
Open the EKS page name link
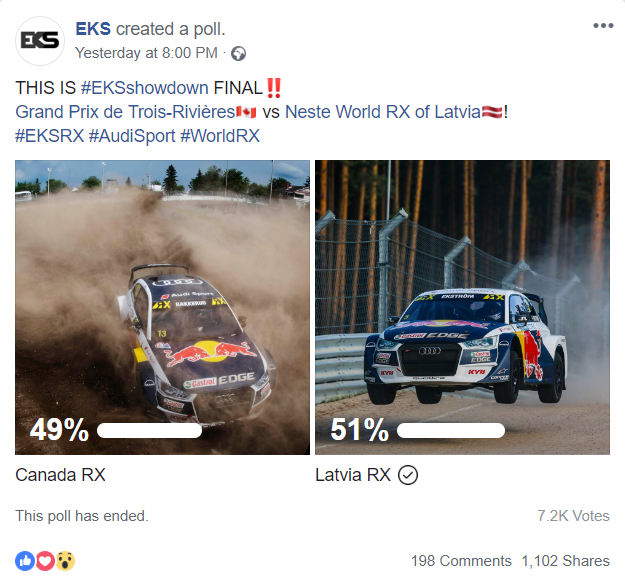pos(93,29)
